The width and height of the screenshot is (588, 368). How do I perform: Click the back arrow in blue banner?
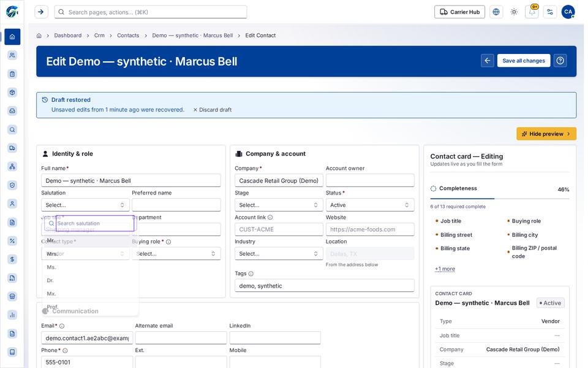pyautogui.click(x=487, y=61)
